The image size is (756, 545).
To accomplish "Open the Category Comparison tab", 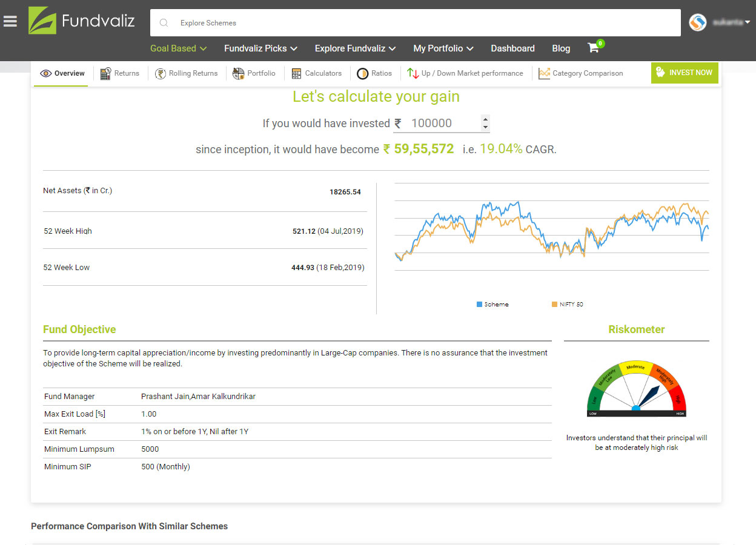I will coord(580,73).
